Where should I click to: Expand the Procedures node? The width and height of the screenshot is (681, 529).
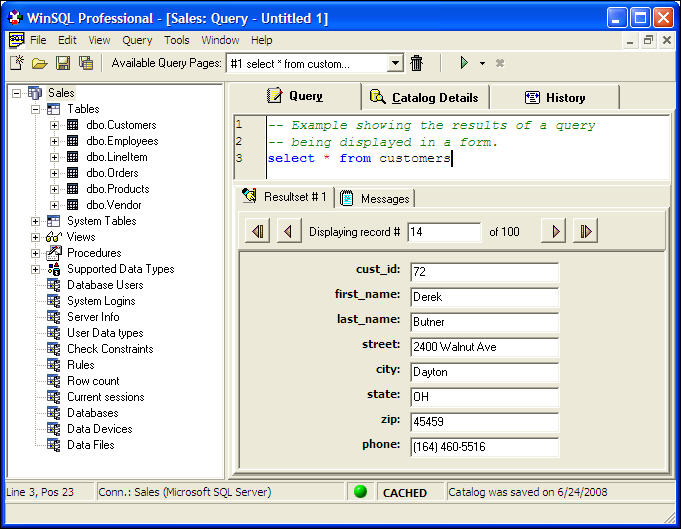tap(36, 253)
